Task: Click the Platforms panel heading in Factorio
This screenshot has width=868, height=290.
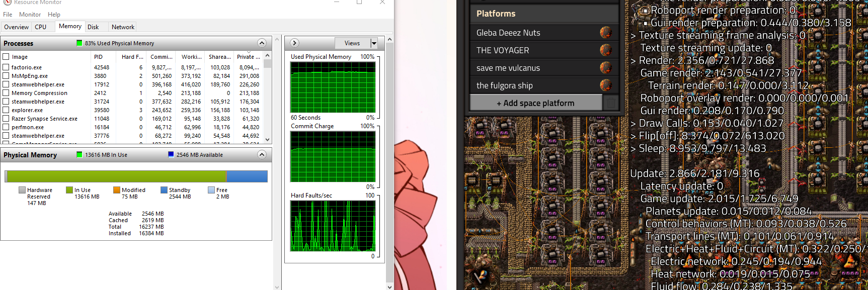Action: point(496,14)
